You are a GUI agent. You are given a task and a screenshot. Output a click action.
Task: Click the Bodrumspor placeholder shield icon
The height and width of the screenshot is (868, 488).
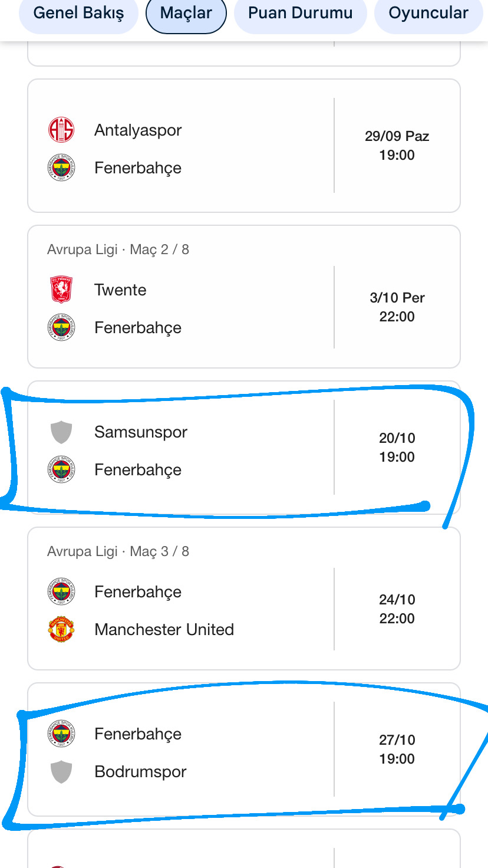(x=61, y=772)
